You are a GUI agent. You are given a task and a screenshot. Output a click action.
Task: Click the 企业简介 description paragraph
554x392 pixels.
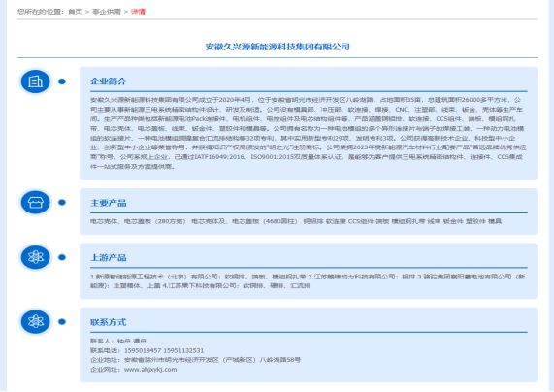pos(309,133)
